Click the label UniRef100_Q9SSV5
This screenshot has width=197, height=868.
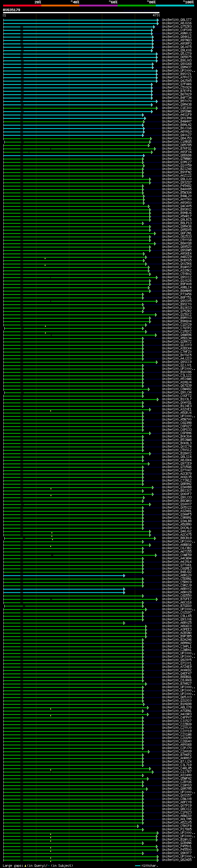(177, 301)
